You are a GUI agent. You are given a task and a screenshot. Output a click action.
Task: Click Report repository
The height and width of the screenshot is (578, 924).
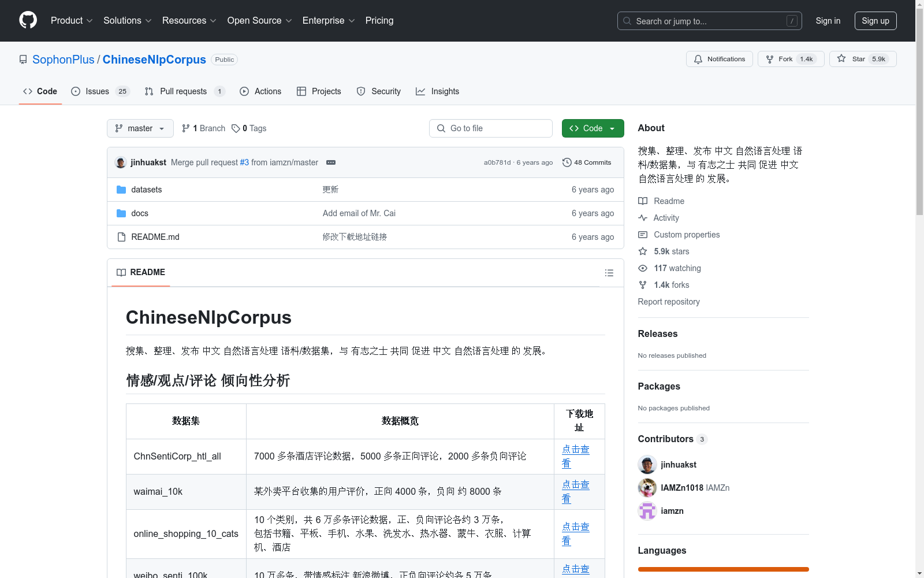(x=669, y=302)
